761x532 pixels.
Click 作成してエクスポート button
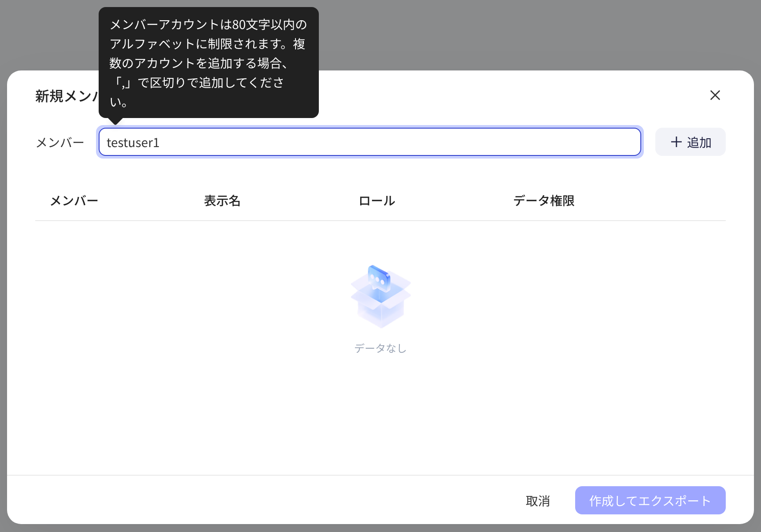click(x=650, y=500)
